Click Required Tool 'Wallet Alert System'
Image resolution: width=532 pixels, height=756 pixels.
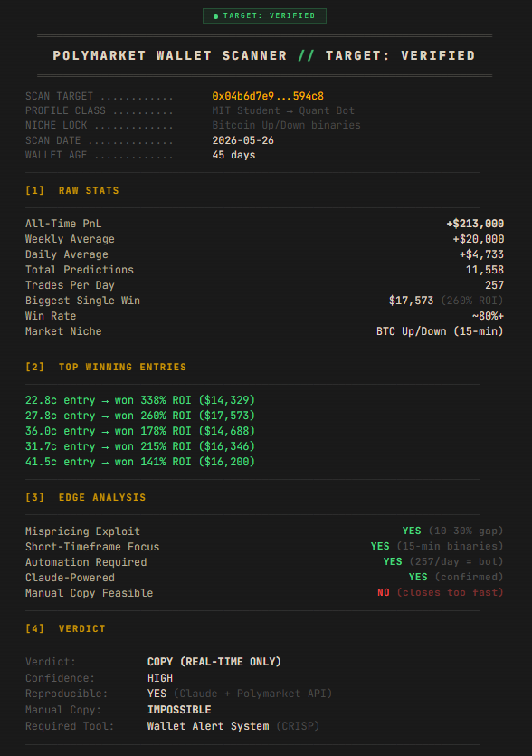(208, 726)
